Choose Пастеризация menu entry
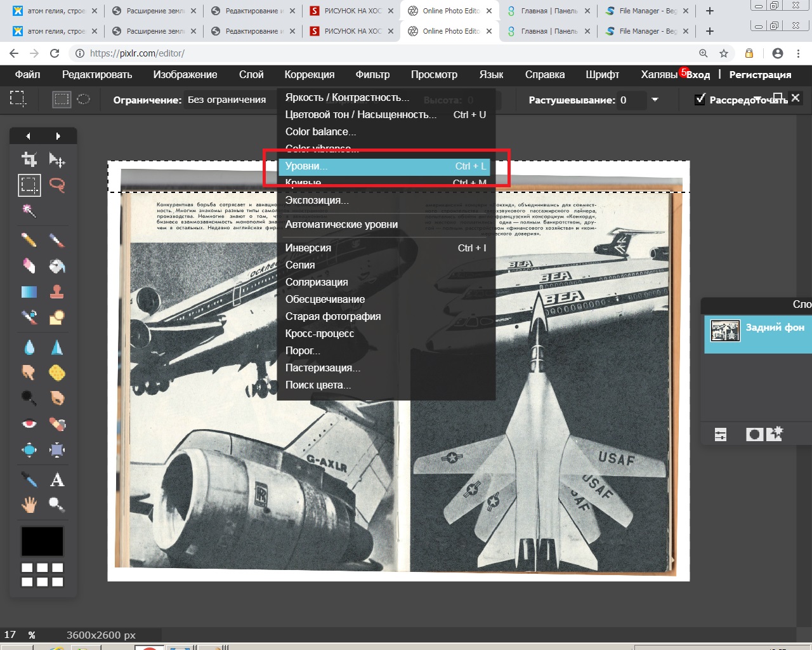The height and width of the screenshot is (650, 812). pyautogui.click(x=386, y=368)
